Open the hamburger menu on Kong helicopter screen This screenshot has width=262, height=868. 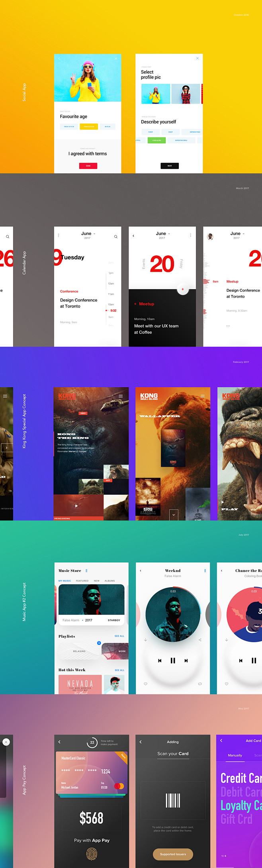tap(121, 396)
